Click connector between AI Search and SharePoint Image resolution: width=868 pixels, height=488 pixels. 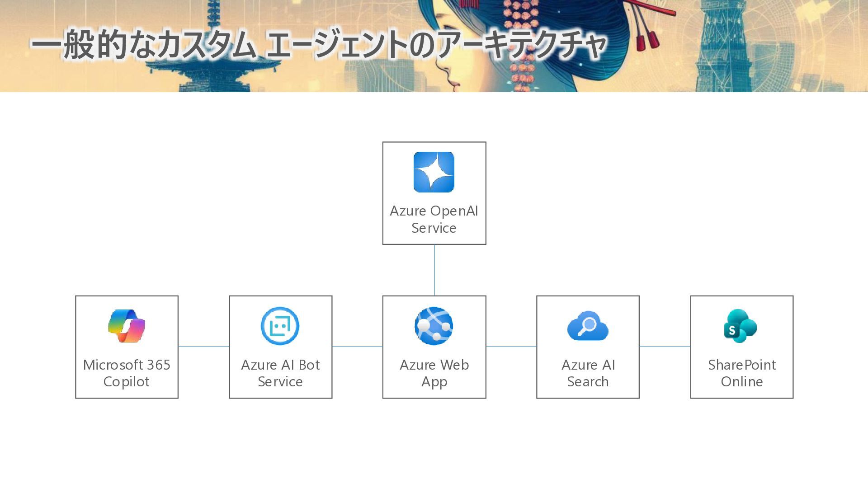click(665, 347)
